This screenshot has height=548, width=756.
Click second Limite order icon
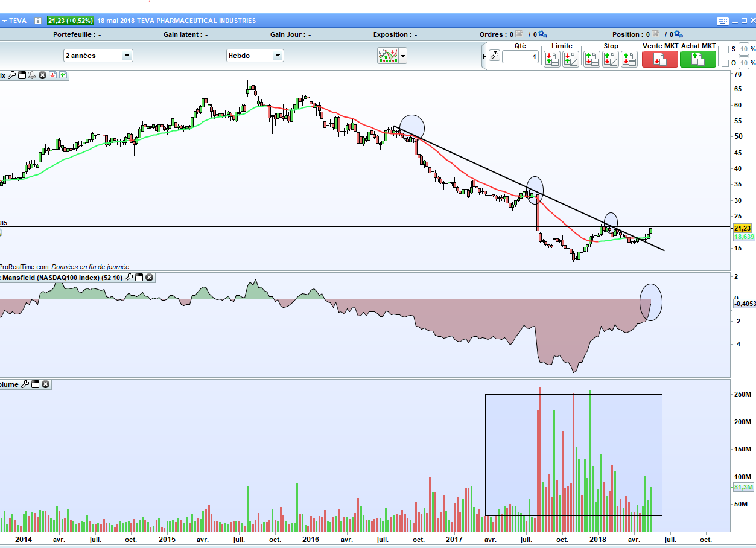click(571, 59)
